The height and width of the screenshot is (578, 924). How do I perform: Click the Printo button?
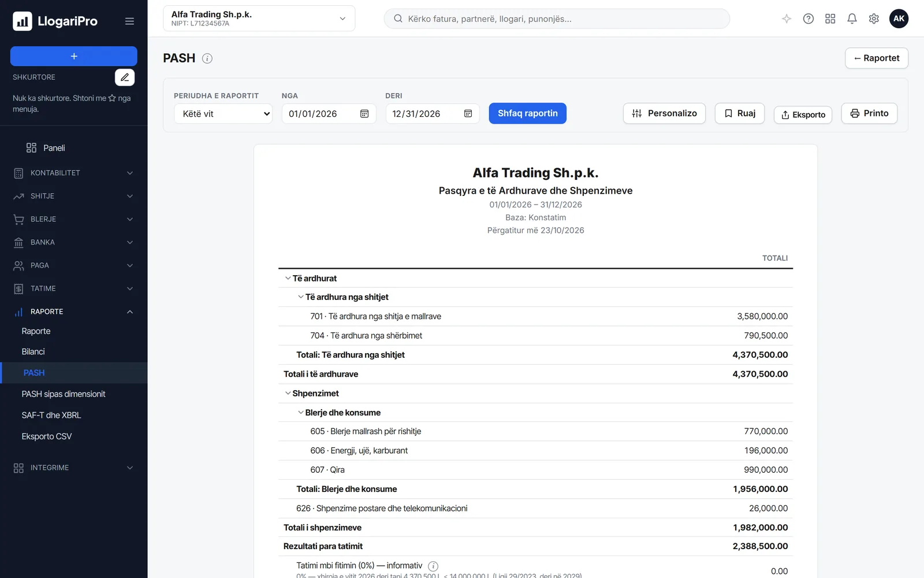tap(869, 113)
